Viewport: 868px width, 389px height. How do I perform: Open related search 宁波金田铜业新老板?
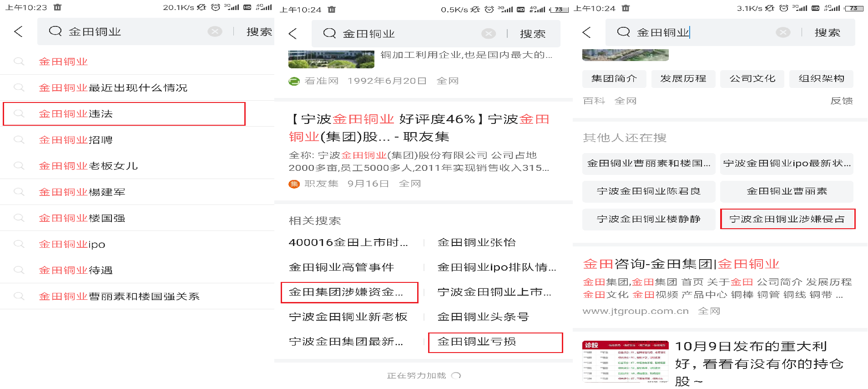point(348,317)
